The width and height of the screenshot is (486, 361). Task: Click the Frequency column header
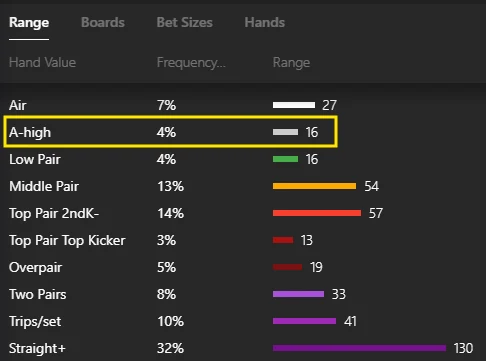[x=191, y=62]
